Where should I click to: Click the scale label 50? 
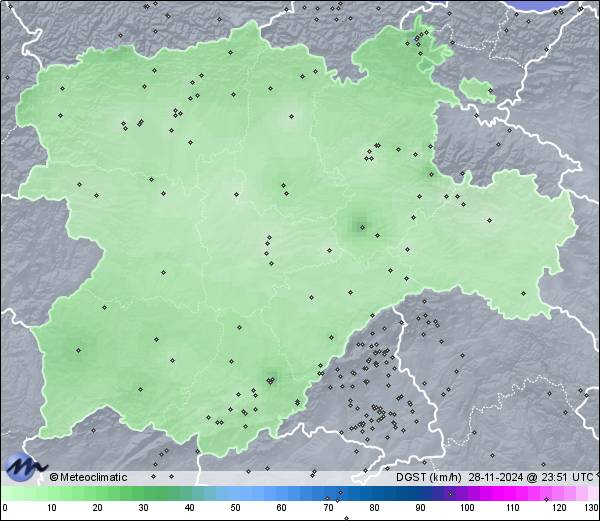tap(235, 508)
